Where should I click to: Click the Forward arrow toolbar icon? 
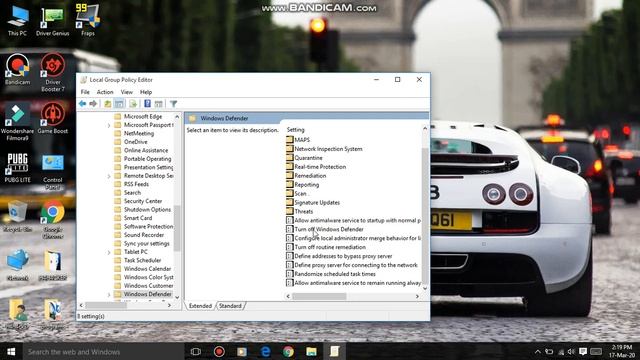tap(93, 104)
